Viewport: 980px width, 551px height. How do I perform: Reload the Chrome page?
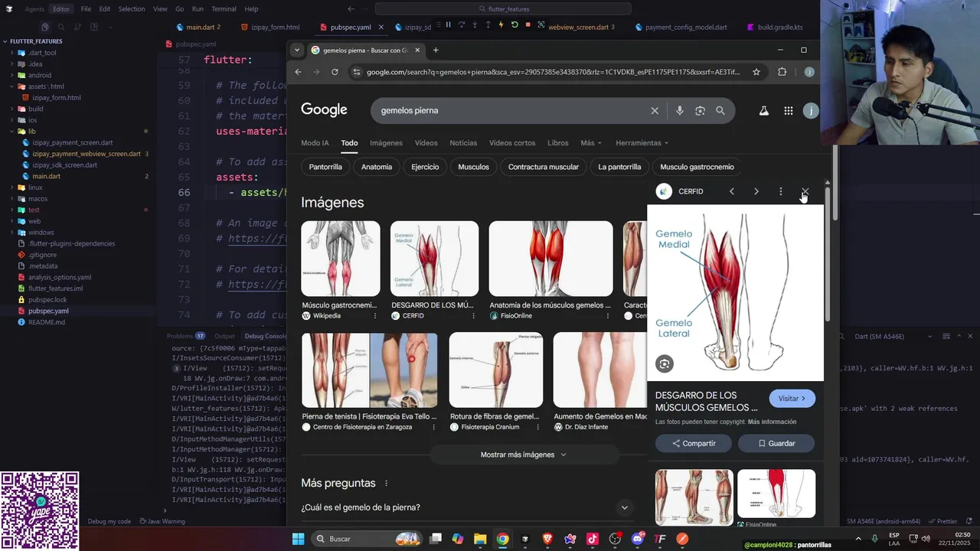(335, 72)
